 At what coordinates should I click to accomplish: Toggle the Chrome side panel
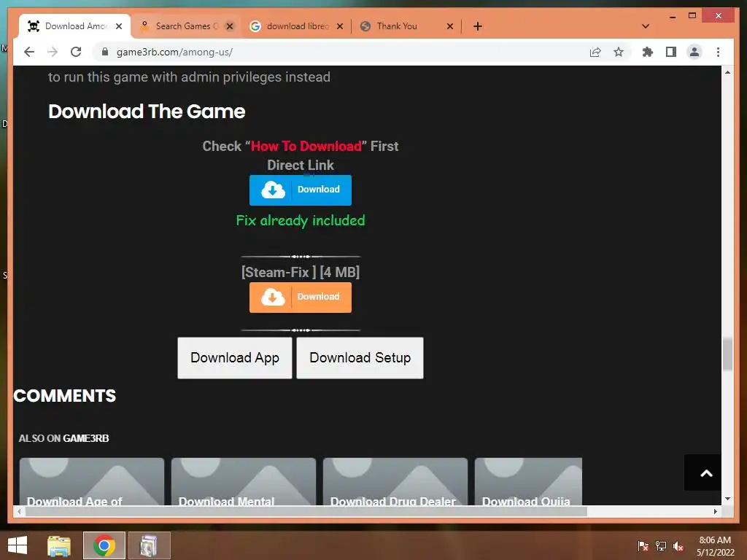click(671, 52)
